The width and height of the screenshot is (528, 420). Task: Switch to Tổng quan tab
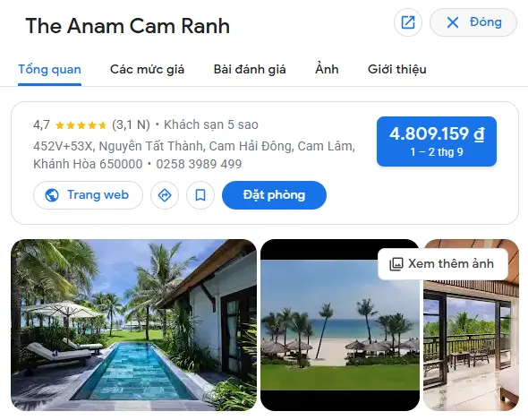[x=49, y=70]
